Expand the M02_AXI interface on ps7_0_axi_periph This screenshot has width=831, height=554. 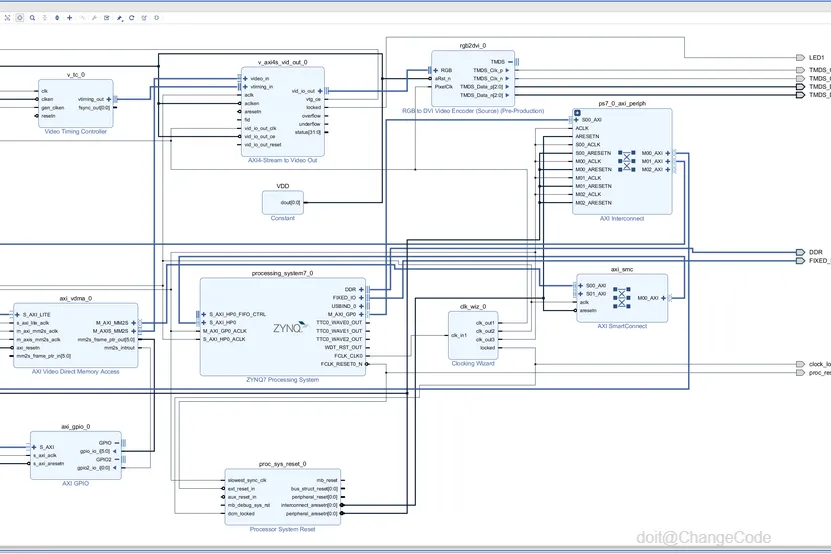click(x=667, y=170)
